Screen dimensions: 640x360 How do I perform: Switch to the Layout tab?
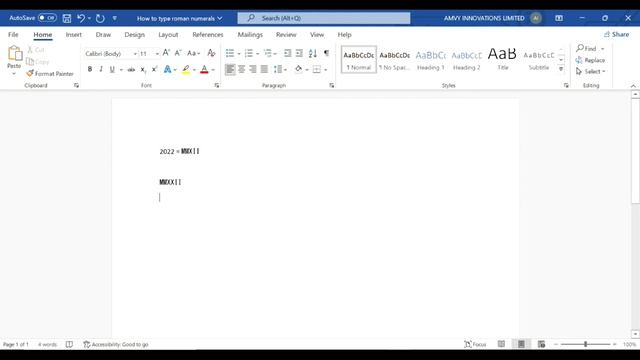tap(168, 35)
